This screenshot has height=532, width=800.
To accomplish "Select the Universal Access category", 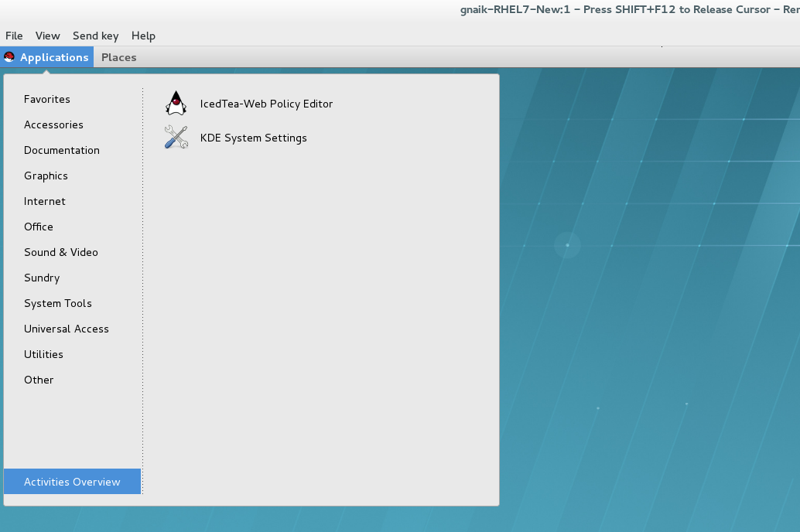I will click(67, 329).
